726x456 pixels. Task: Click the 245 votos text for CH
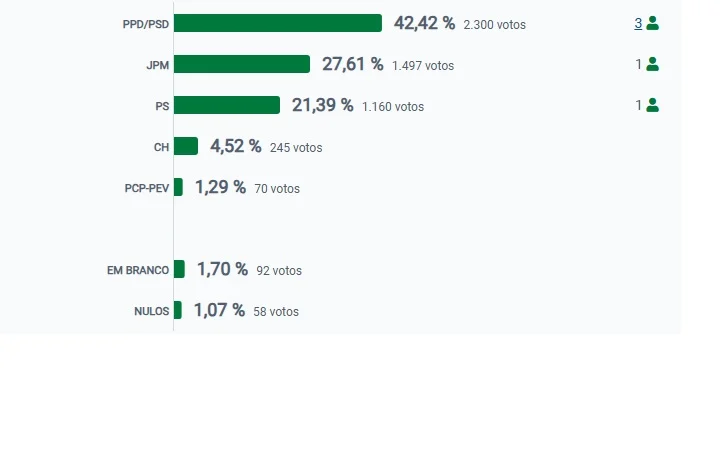pyautogui.click(x=296, y=148)
